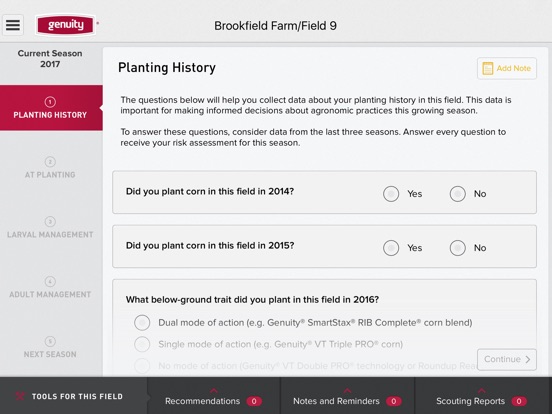The image size is (552, 414).
Task: Select No for corn planted in 2014
Action: [x=458, y=194]
